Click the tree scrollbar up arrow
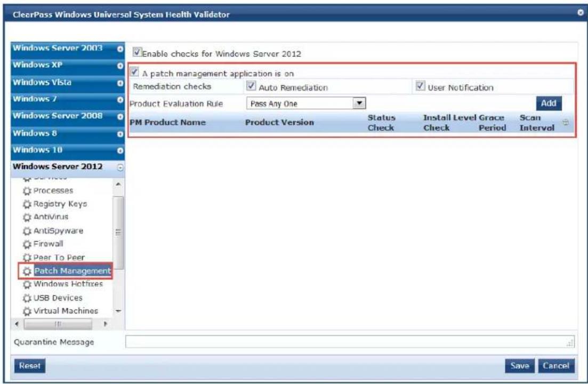The image size is (588, 384). [x=118, y=184]
